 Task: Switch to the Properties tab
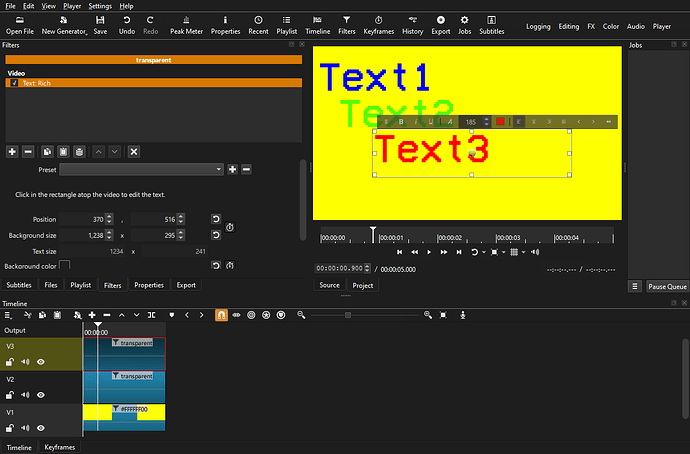click(x=148, y=285)
